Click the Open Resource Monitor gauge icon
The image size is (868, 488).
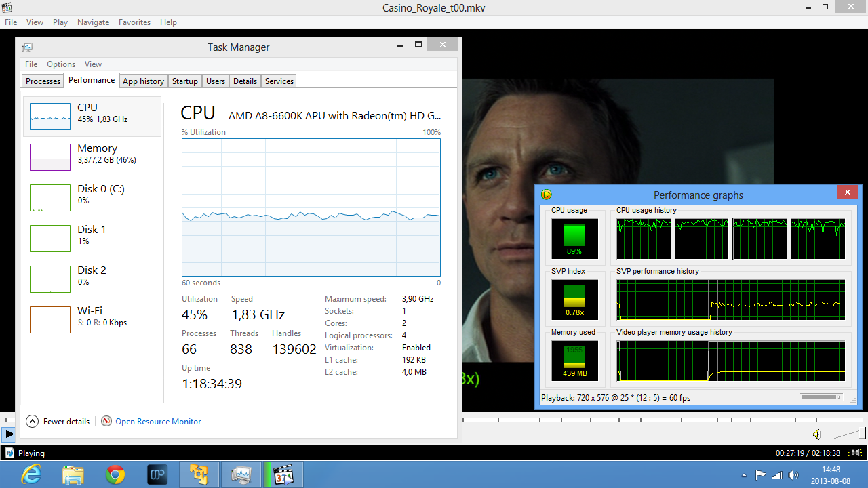coord(106,421)
